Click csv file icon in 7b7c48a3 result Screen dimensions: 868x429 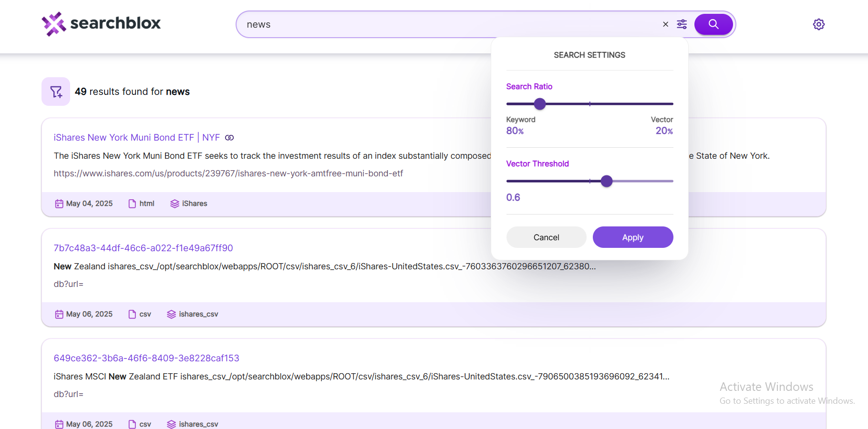click(x=132, y=315)
